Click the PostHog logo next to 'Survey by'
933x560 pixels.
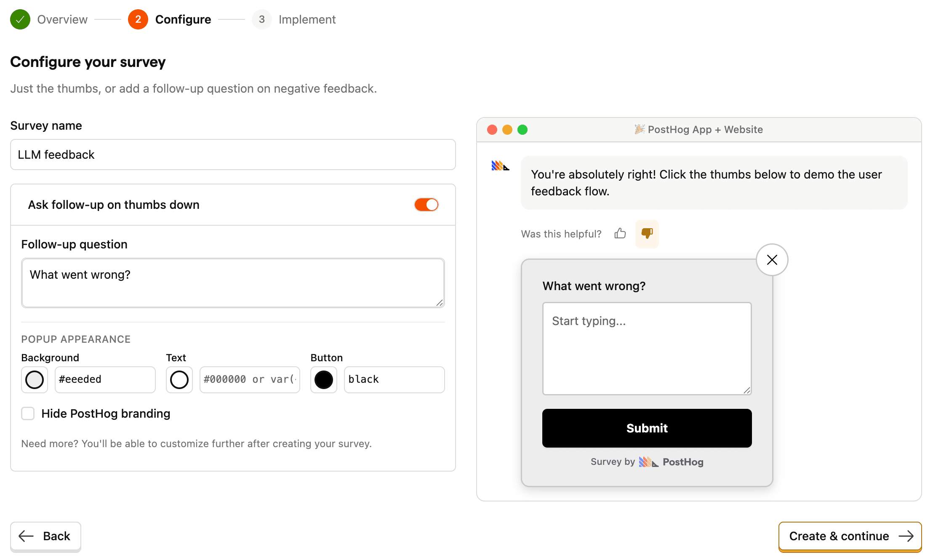click(x=648, y=461)
